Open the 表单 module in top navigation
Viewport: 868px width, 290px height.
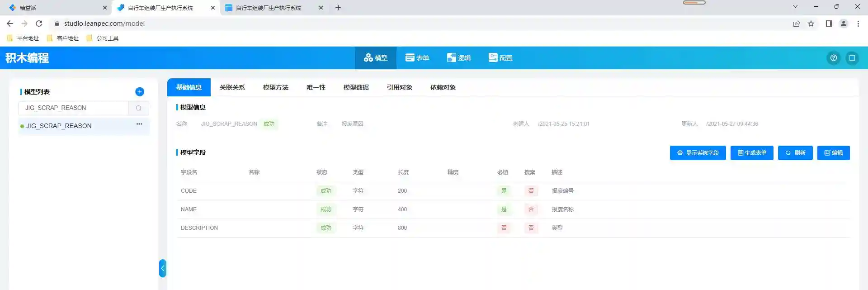(417, 58)
